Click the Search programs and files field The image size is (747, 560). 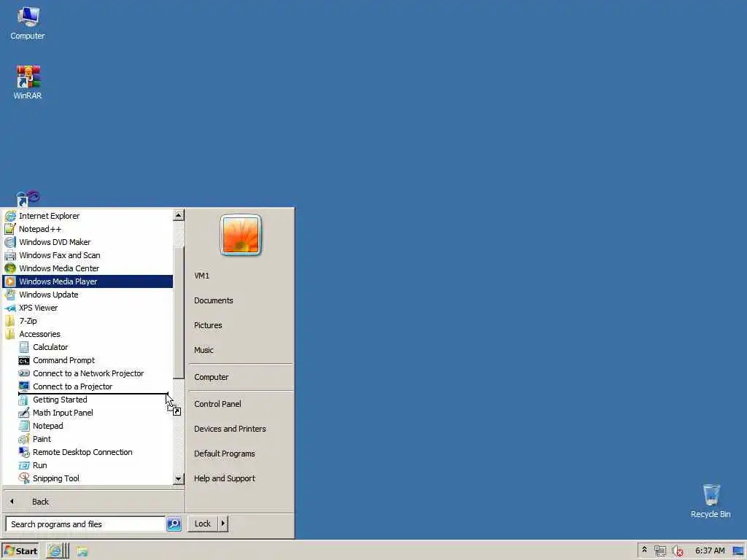[85, 524]
